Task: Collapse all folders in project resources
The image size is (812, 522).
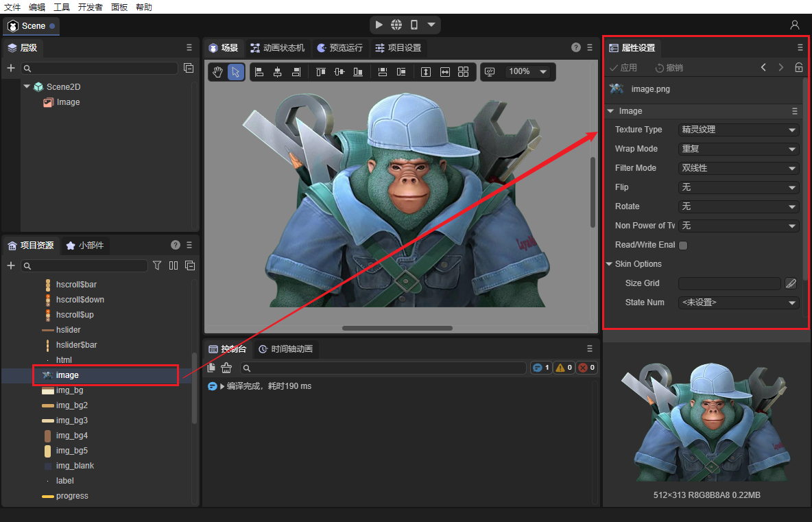Action: point(190,265)
